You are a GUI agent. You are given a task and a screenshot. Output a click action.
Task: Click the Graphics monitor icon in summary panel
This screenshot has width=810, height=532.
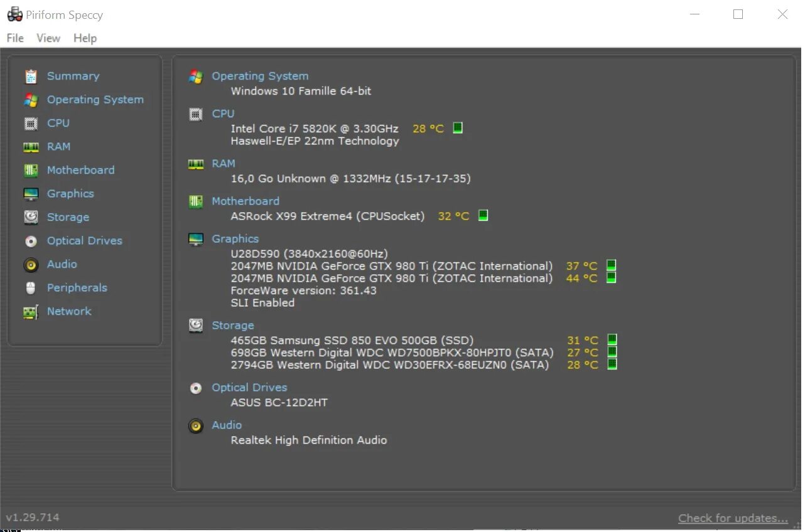coord(196,239)
